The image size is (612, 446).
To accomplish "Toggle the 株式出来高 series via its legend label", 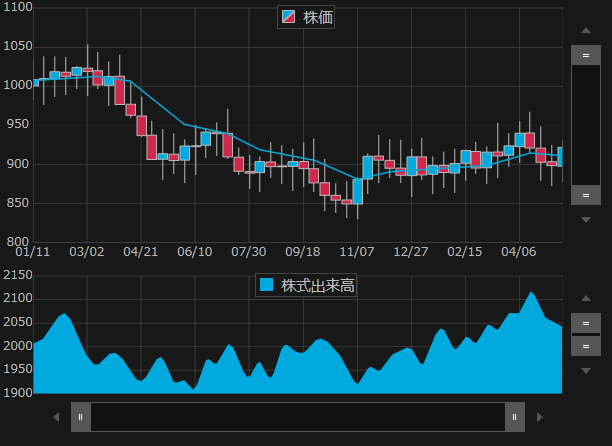I will [x=317, y=285].
